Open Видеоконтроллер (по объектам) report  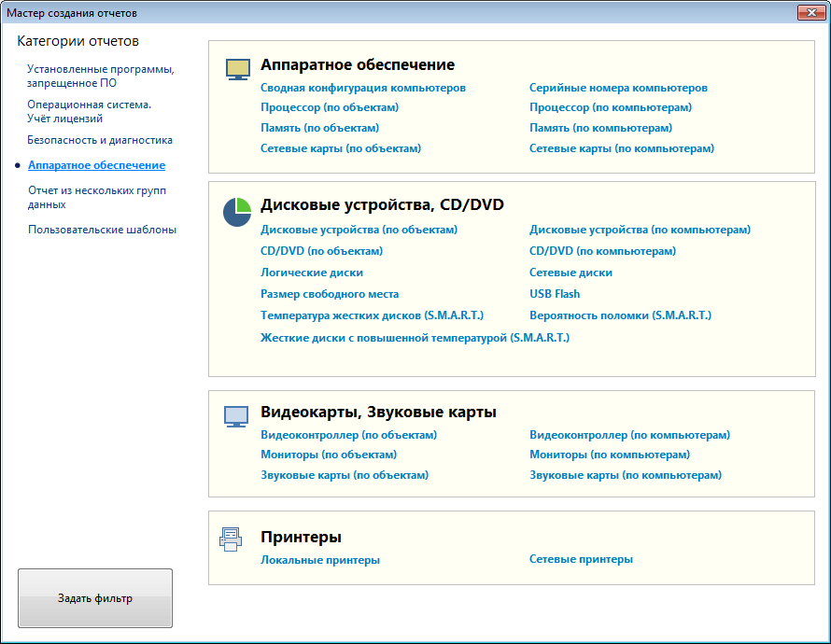pyautogui.click(x=348, y=435)
